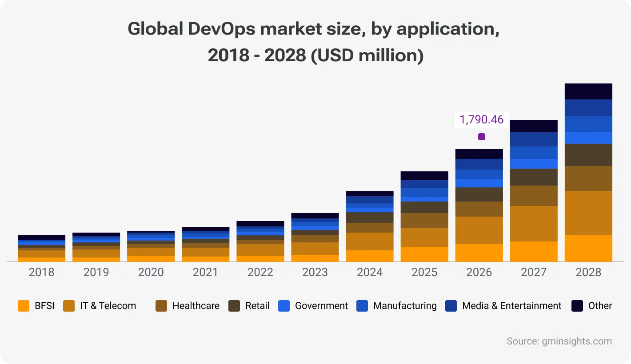Click the 2018 year label
The image size is (631, 364).
tap(41, 272)
